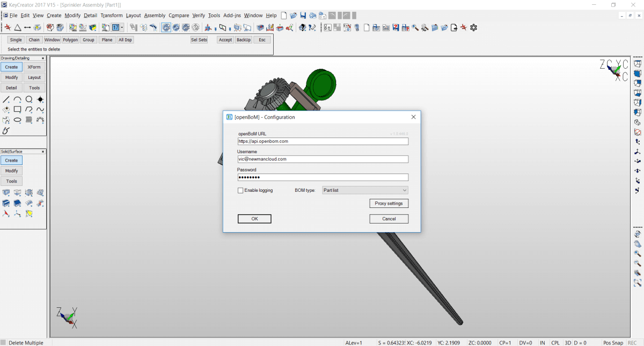
Task: Click the first solid block primitive icon
Action: tap(6, 193)
